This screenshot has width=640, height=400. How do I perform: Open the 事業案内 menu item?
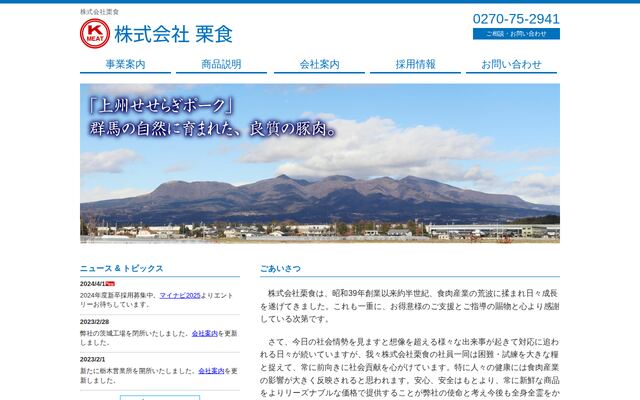click(x=125, y=64)
